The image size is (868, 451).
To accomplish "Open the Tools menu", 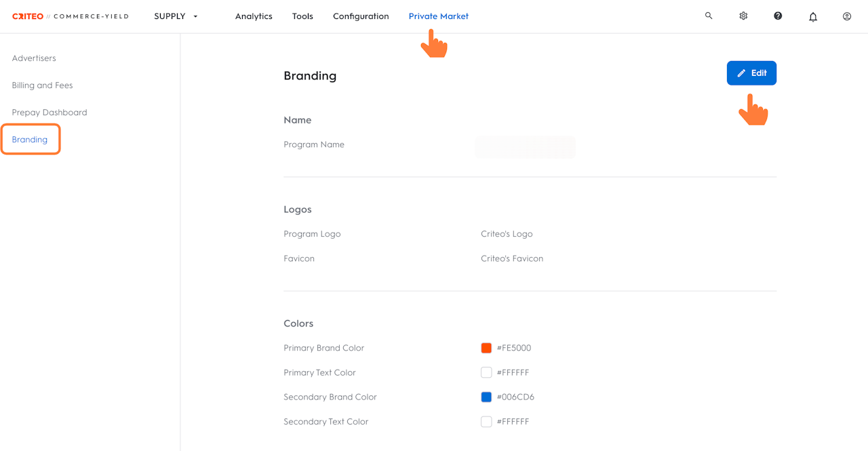I will click(302, 16).
